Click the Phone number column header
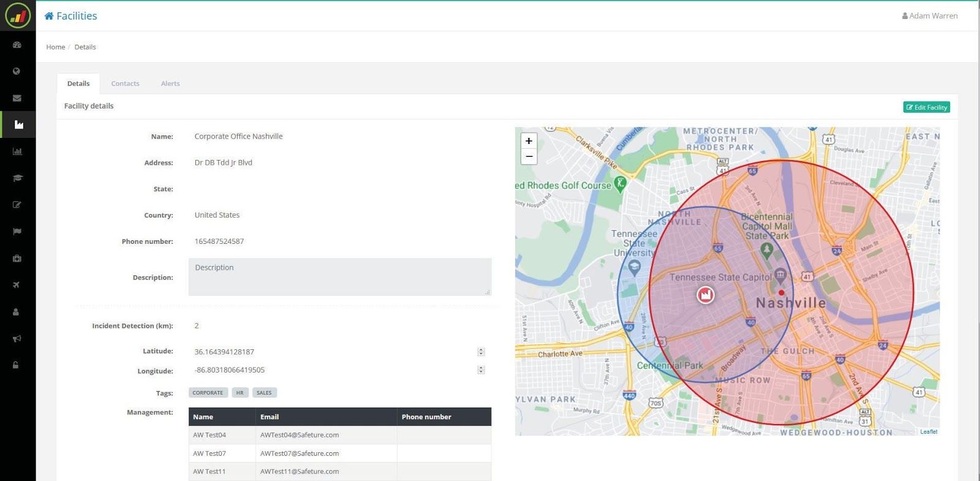This screenshot has width=980, height=481. click(444, 417)
